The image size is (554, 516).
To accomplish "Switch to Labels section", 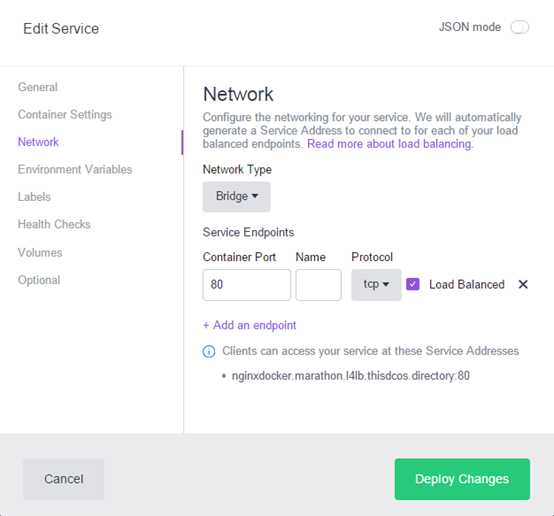I will (34, 197).
